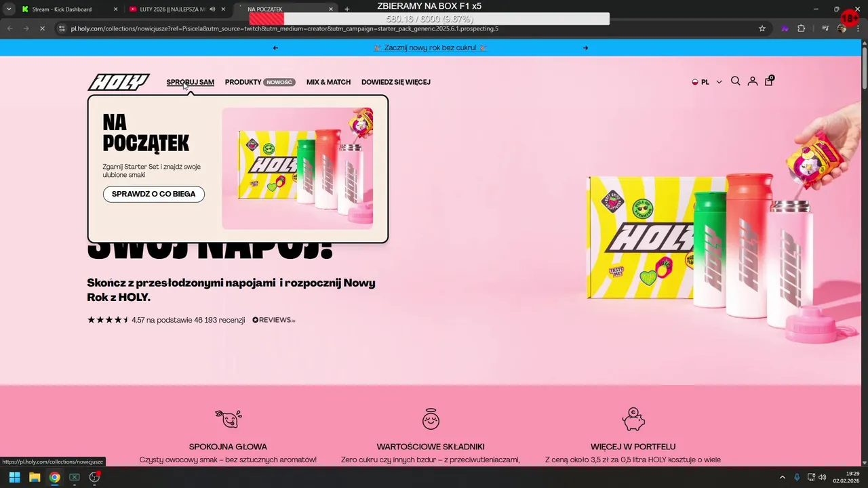Bookmark this page with the star
Screen dimensions: 868x488
pyautogui.click(x=762, y=28)
